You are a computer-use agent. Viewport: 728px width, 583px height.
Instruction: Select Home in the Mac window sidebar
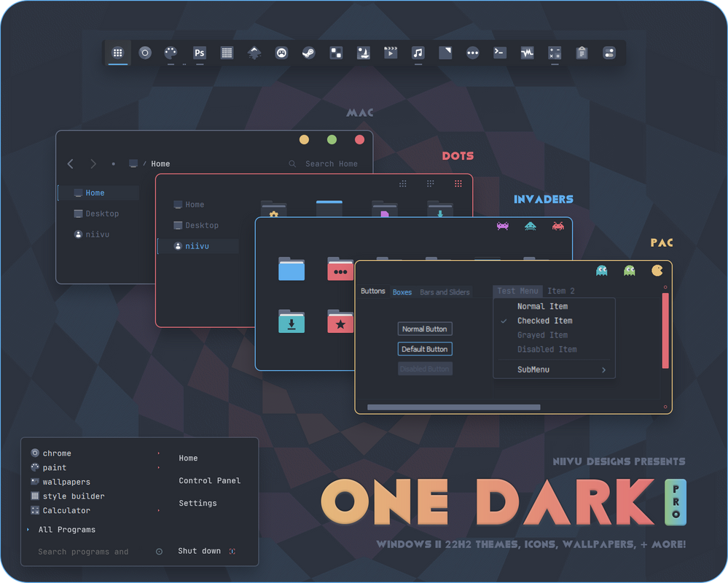click(98, 192)
